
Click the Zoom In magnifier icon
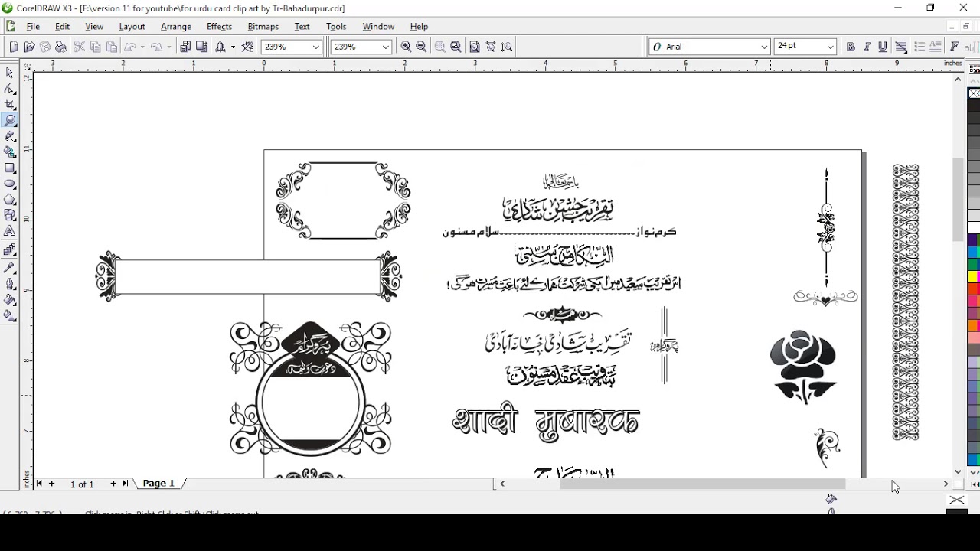click(x=406, y=47)
